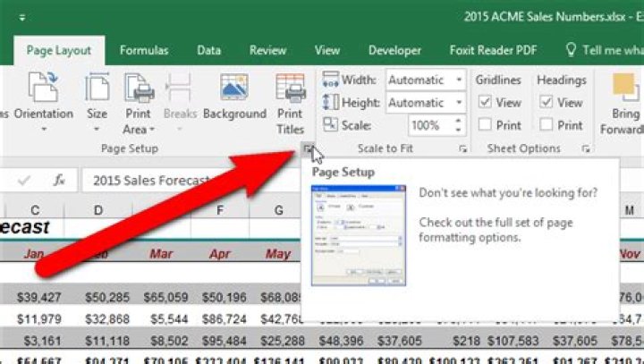644x364 pixels.
Task: Select the cell containing $5,544
Action: coord(169,318)
